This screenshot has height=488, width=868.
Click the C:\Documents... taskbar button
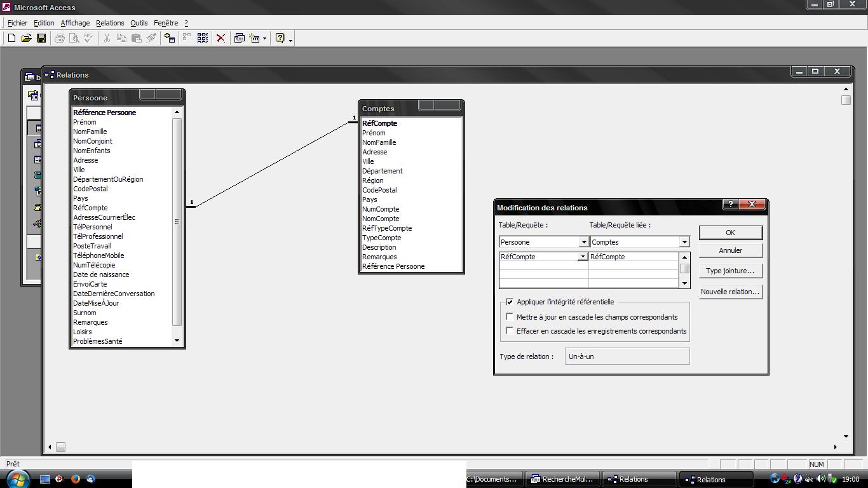coord(495,479)
